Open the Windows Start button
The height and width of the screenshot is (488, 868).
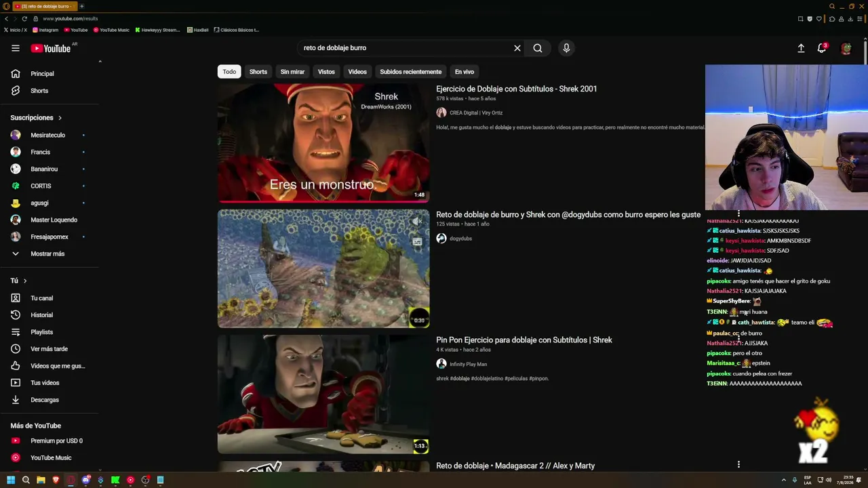[x=11, y=480]
